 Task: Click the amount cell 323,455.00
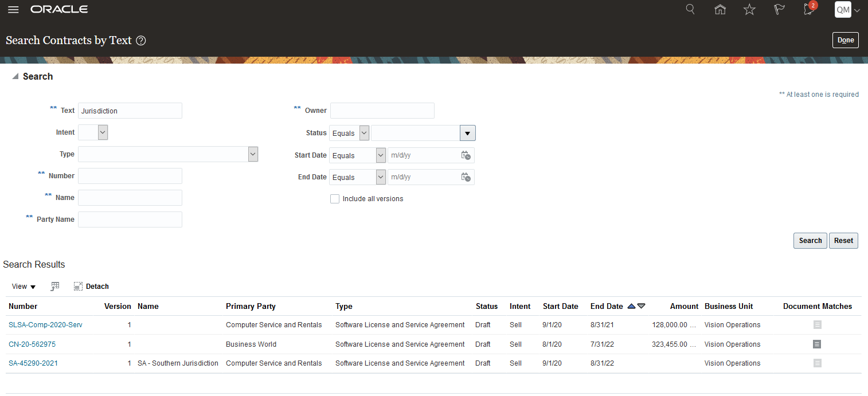pyautogui.click(x=674, y=344)
